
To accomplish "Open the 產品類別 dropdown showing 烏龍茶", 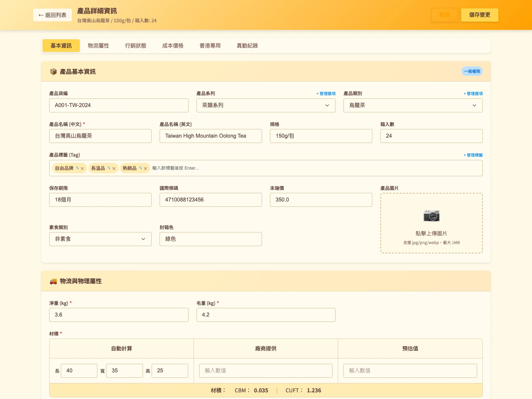I will click(x=413, y=105).
